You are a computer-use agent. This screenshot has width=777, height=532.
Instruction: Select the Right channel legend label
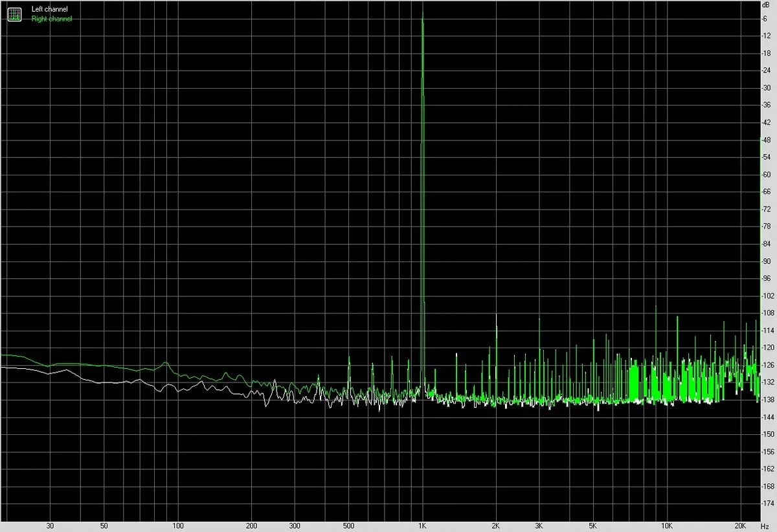[52, 19]
